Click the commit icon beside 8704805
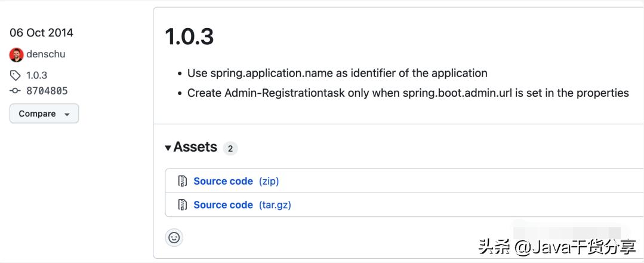 [x=15, y=90]
